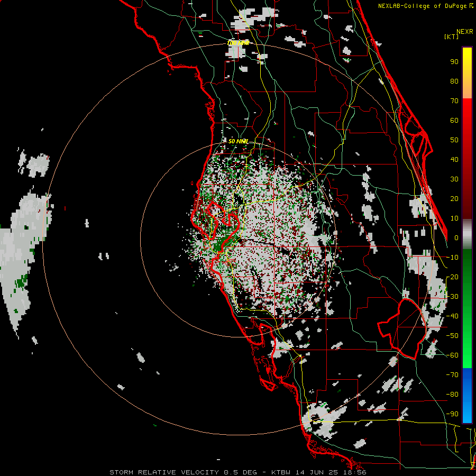Click the 0 value on the scale
Image resolution: width=476 pixels, height=476 pixels.
pos(456,237)
